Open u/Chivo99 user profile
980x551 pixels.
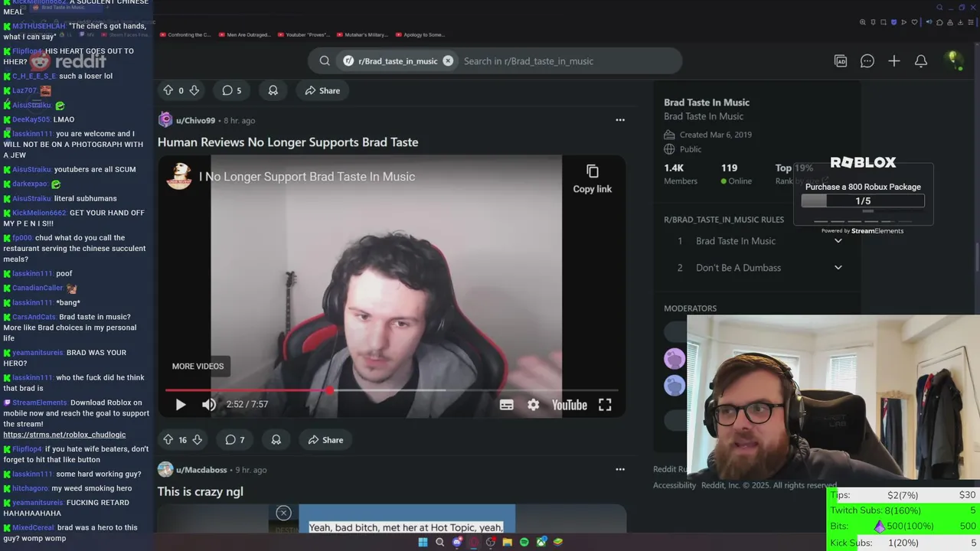click(x=195, y=120)
